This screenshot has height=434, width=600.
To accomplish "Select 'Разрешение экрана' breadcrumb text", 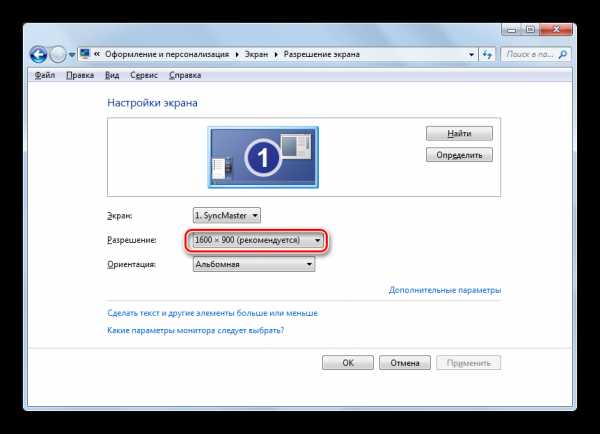I will point(321,54).
